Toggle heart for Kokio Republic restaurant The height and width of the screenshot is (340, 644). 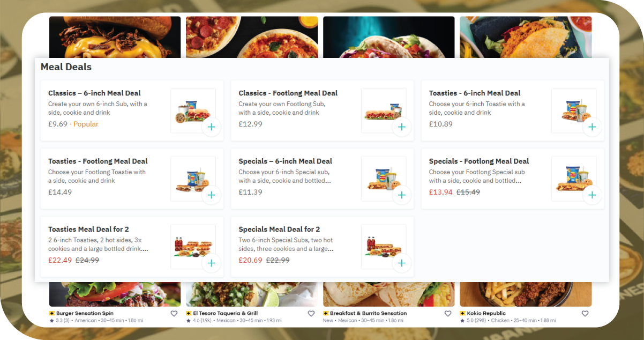tap(585, 314)
